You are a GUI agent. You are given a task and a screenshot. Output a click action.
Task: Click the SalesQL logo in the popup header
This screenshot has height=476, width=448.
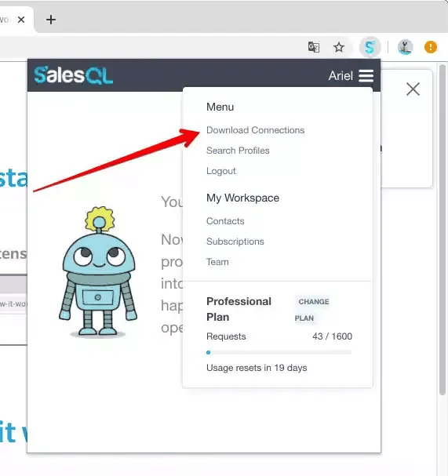(74, 75)
